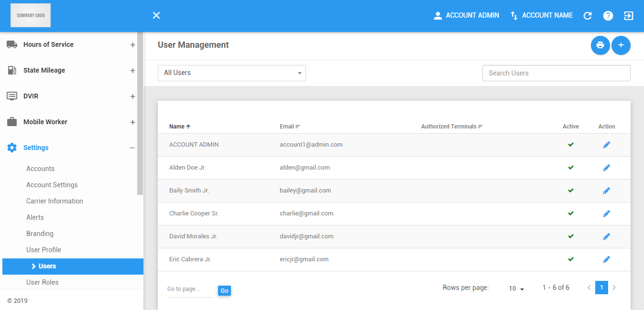This screenshot has width=644, height=310.
Task: Click Alden Doe Jr. active checkmark
Action: 570,168
